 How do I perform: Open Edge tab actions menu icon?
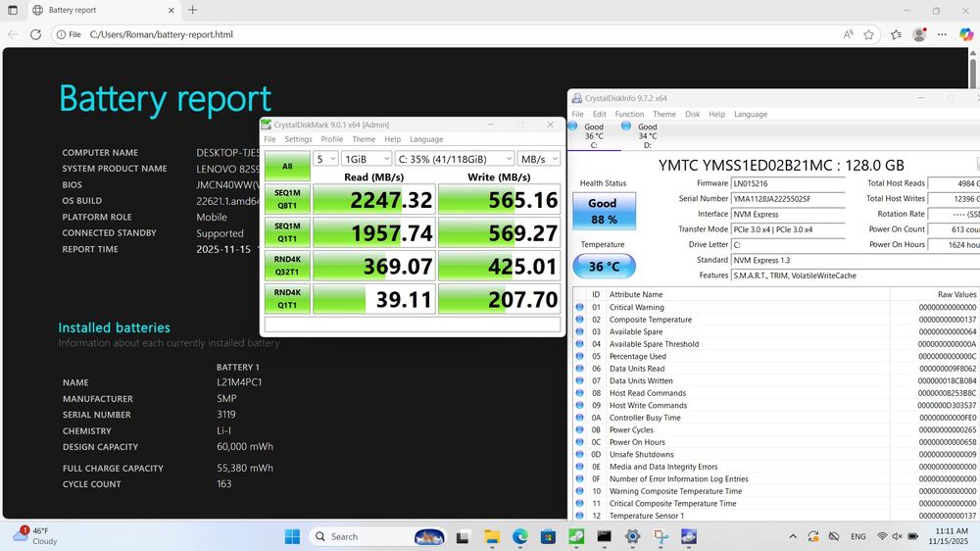13,10
